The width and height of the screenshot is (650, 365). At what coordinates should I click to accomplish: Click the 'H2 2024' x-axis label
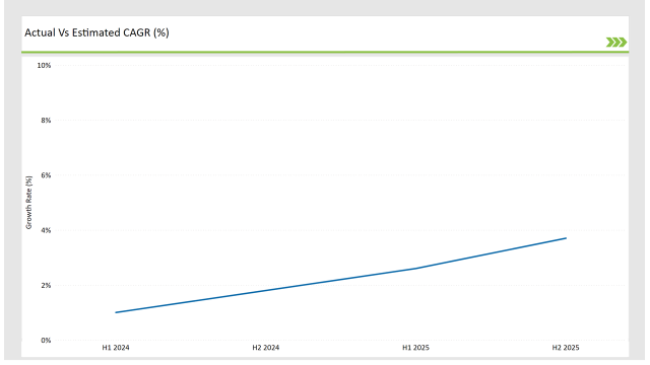coord(266,348)
